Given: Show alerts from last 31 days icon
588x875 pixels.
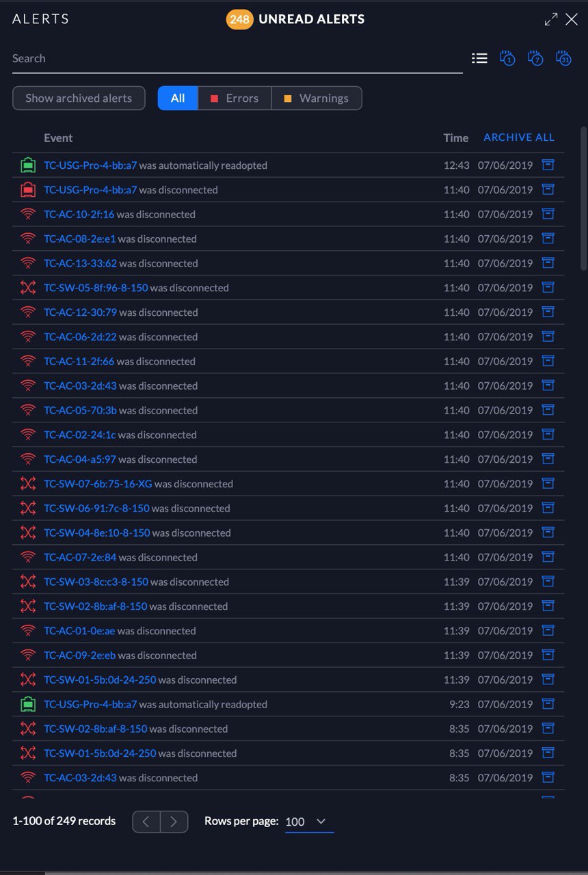Looking at the screenshot, I should click(563, 59).
